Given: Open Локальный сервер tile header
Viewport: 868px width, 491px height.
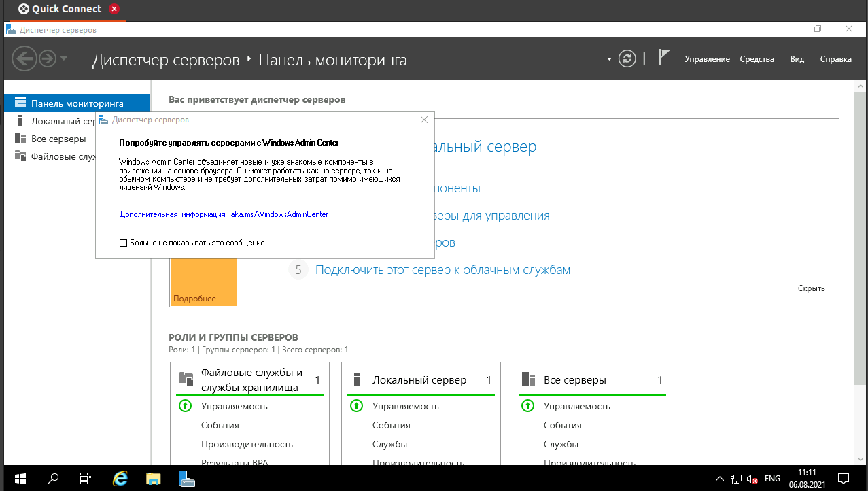Looking at the screenshot, I should pos(419,380).
